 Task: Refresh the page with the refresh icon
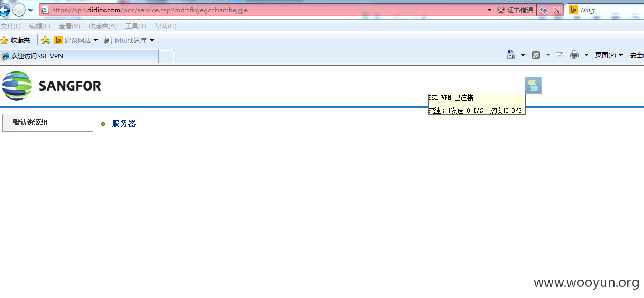pyautogui.click(x=543, y=10)
